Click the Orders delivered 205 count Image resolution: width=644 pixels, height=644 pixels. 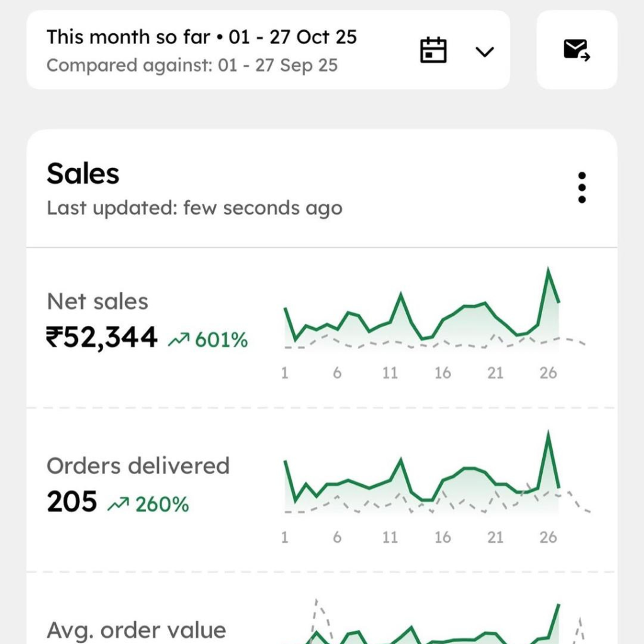(x=72, y=502)
